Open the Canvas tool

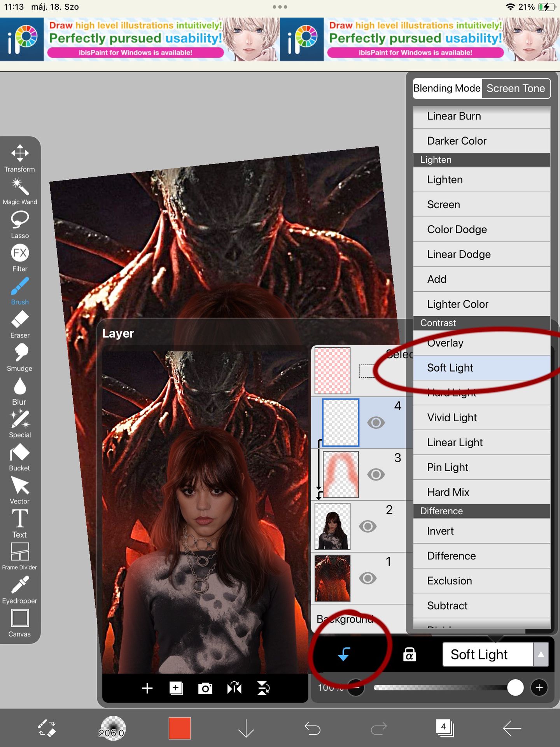pyautogui.click(x=20, y=623)
